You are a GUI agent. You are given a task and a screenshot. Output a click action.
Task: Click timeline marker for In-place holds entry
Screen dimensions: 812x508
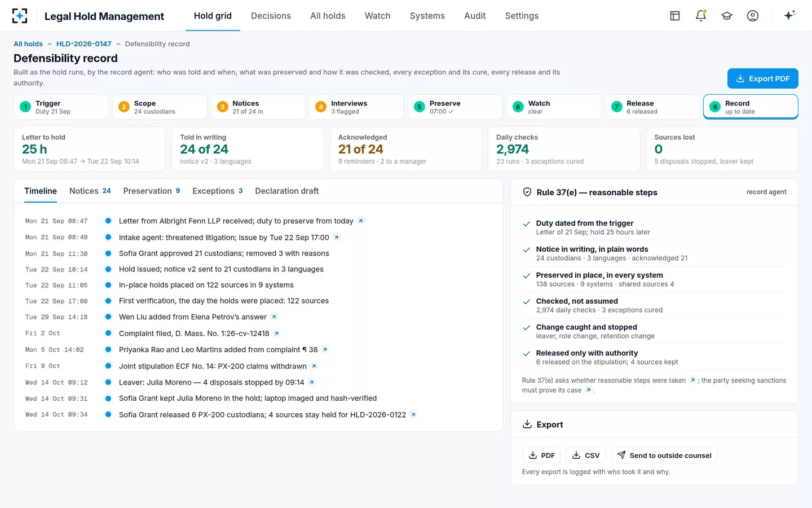click(108, 285)
